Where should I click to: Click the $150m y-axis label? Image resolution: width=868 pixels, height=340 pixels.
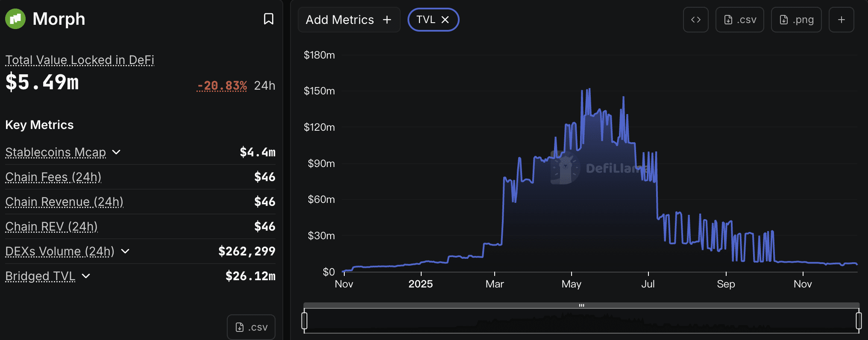click(319, 91)
